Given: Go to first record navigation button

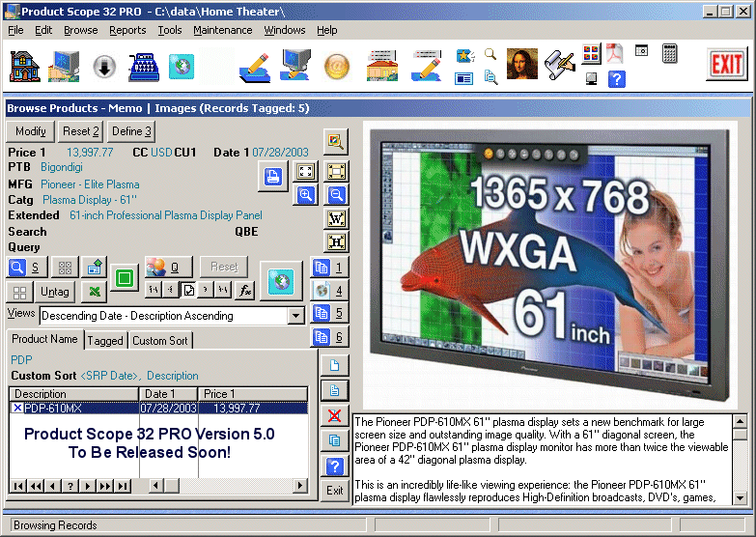Looking at the screenshot, I should click(17, 486).
